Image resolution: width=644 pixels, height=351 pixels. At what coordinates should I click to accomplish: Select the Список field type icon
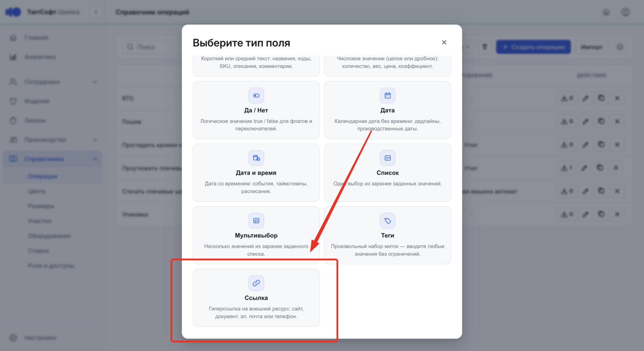[388, 158]
